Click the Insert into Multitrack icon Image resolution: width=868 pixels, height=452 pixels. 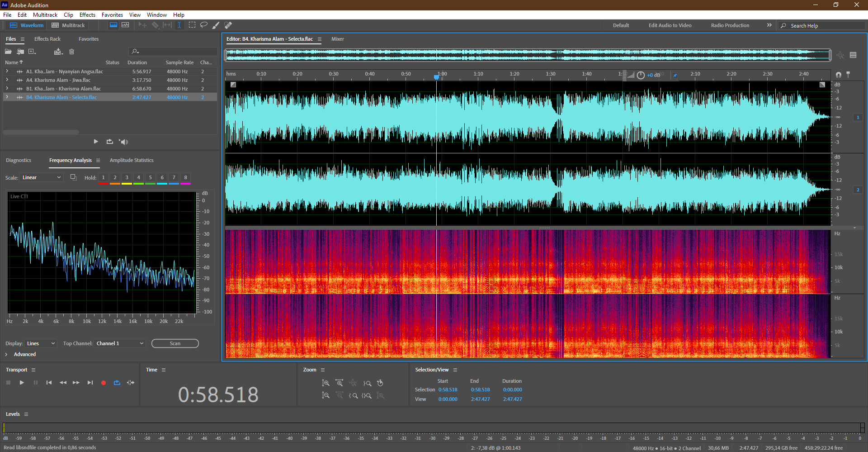click(58, 52)
